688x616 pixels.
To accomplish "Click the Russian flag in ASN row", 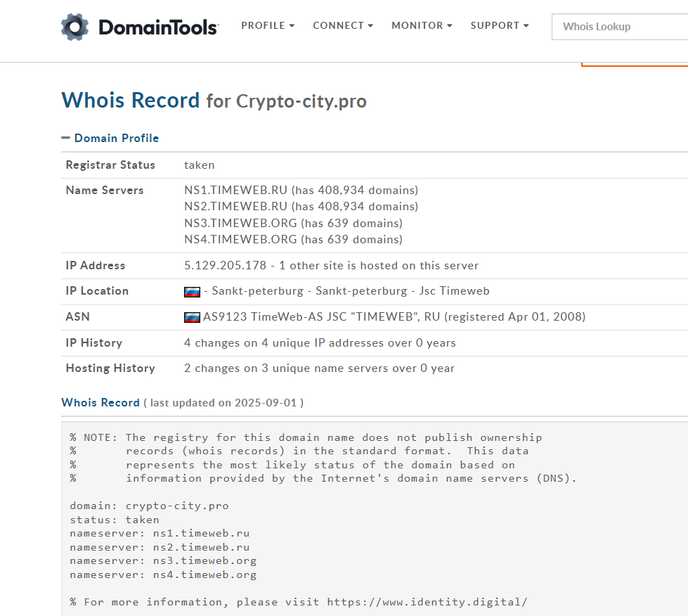I will coord(192,317).
